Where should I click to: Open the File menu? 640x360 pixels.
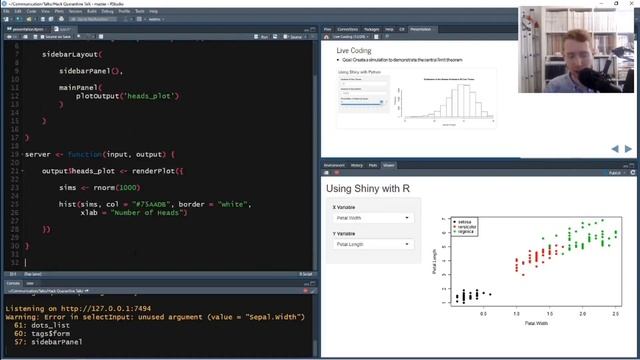point(6,11)
